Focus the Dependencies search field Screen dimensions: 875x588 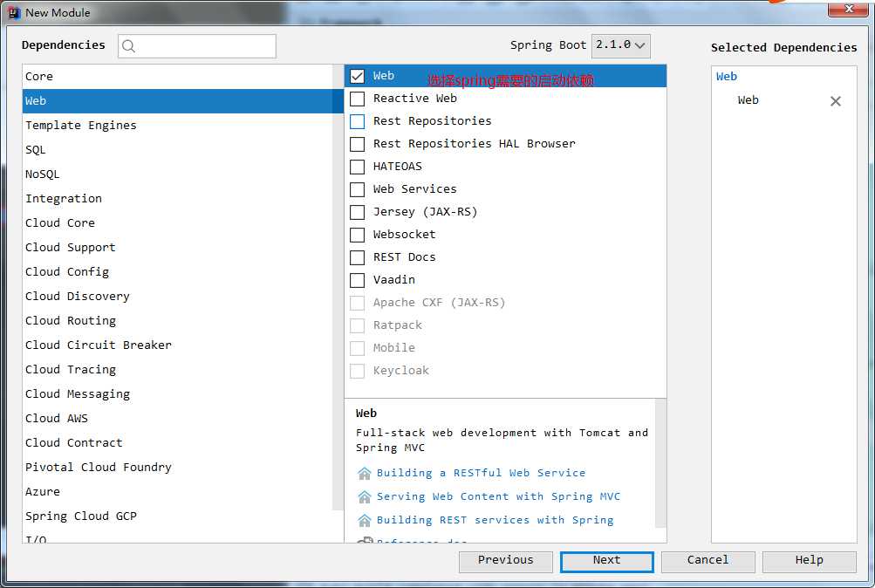click(x=197, y=45)
